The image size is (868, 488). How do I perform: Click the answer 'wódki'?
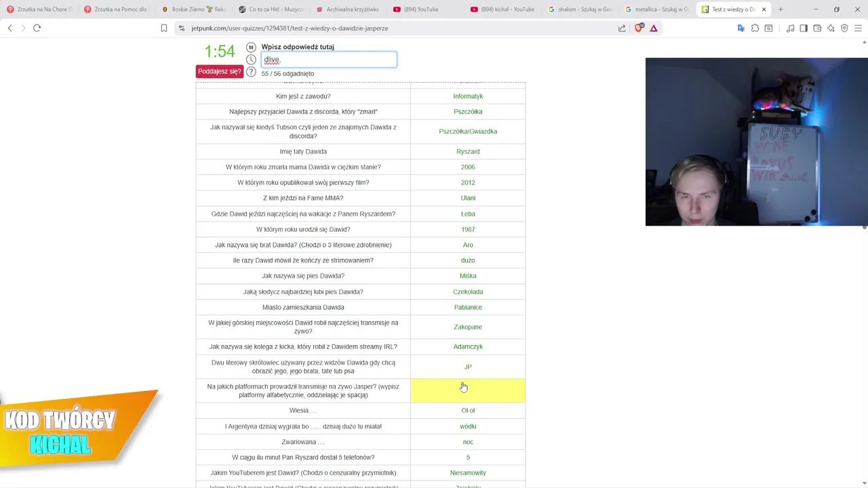468,426
